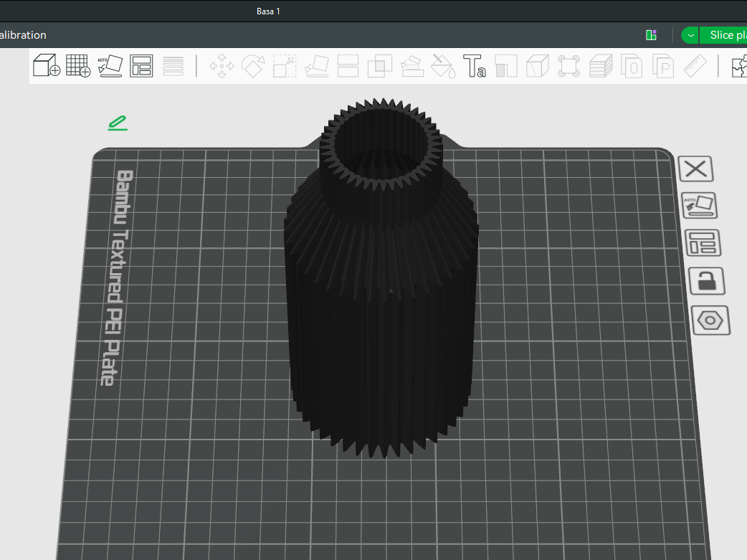
Task: Click the Add model cube icon
Action: pos(47,66)
